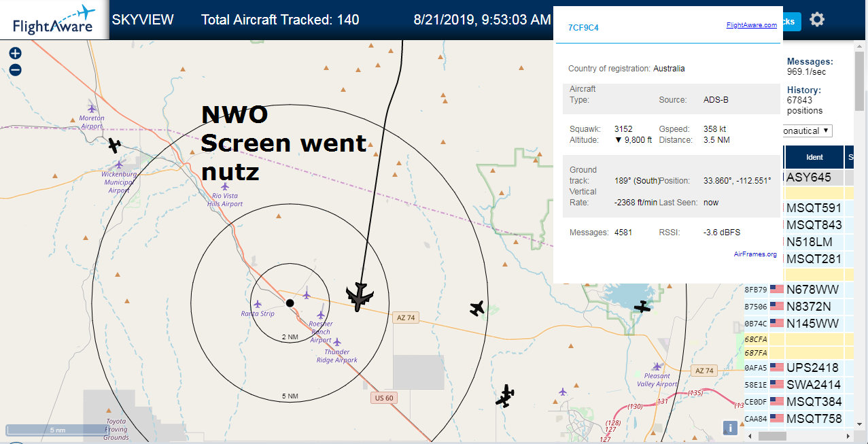The image size is (868, 444).
Task: Click the Rio Vista Hills Airport marker
Action: (x=225, y=186)
